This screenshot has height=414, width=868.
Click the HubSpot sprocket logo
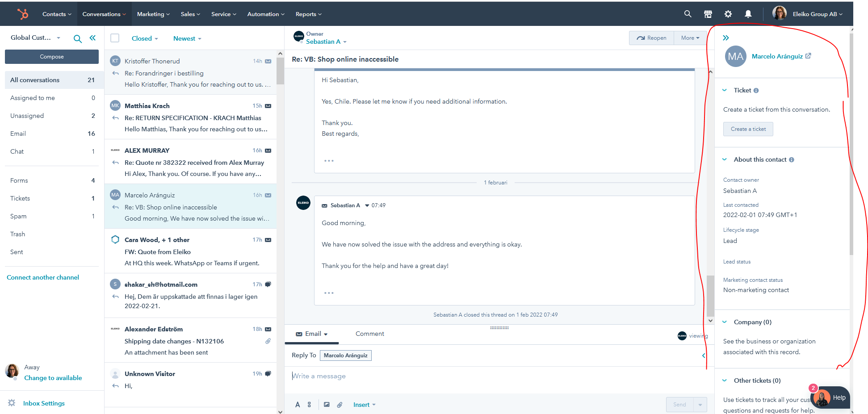[x=23, y=14]
